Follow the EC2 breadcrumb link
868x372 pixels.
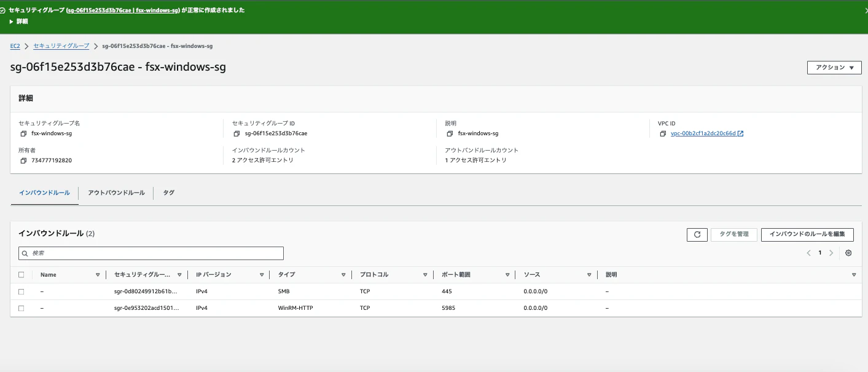[x=14, y=46]
